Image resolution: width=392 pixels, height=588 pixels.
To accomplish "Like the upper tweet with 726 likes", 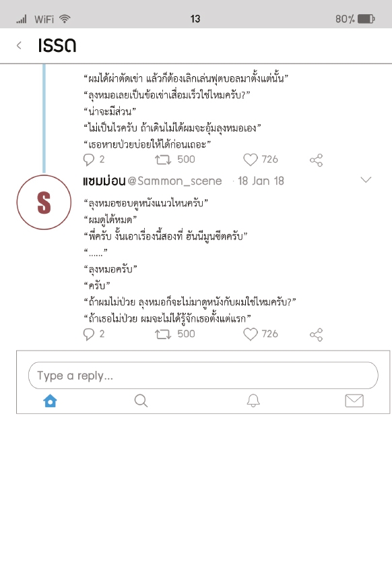I will pyautogui.click(x=251, y=160).
